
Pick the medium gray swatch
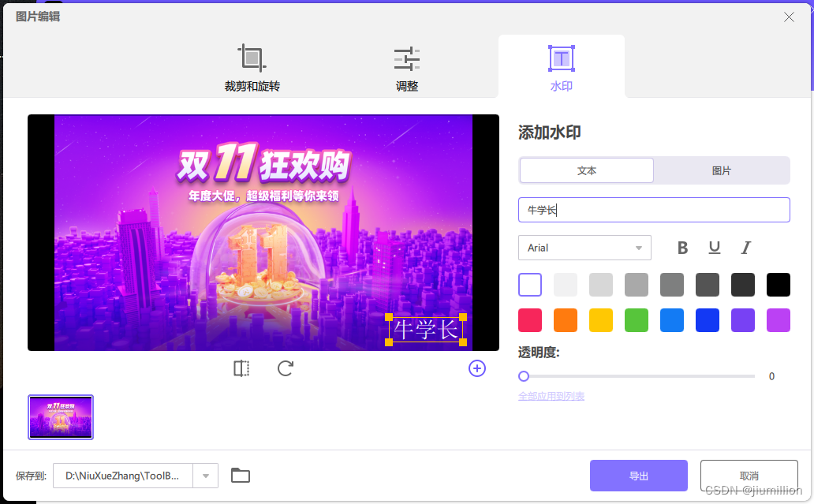[672, 285]
